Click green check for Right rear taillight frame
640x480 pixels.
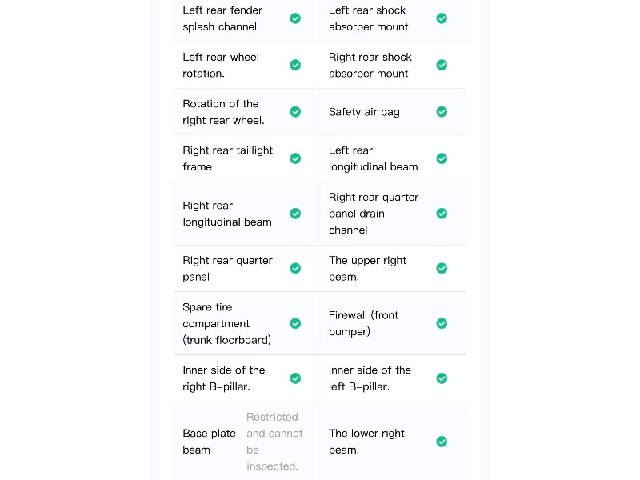(x=295, y=158)
